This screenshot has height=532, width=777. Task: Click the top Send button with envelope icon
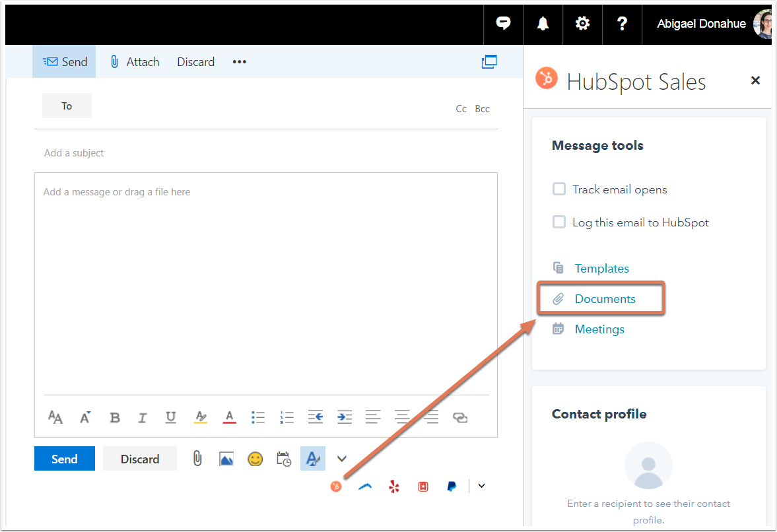(65, 62)
